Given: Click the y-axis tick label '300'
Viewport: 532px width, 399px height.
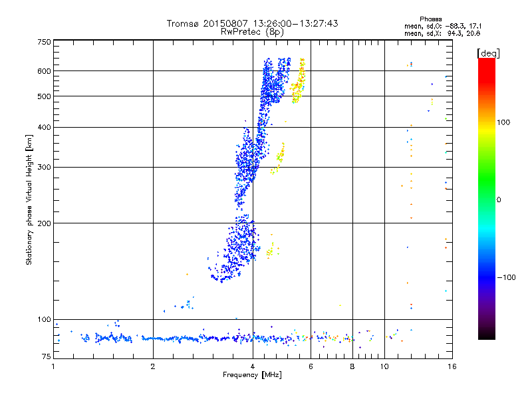Looking at the screenshot, I should [x=44, y=167].
